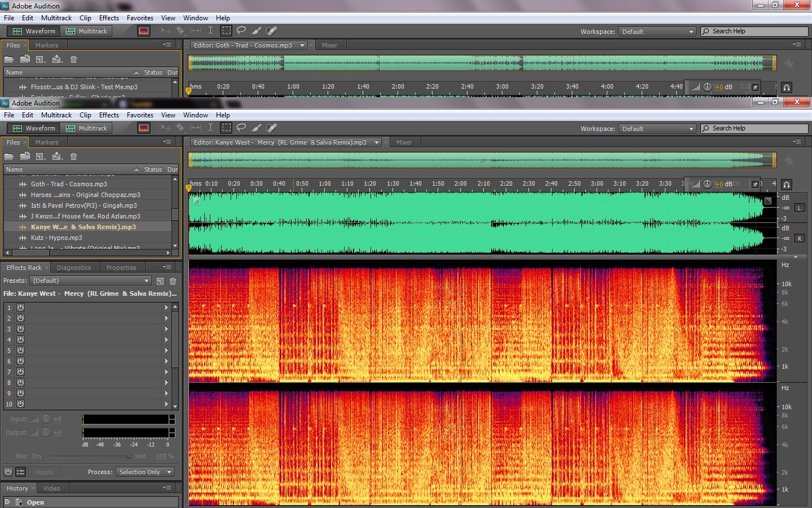This screenshot has width=812, height=508.
Task: Toggle the right channel R button
Action: [x=799, y=238]
